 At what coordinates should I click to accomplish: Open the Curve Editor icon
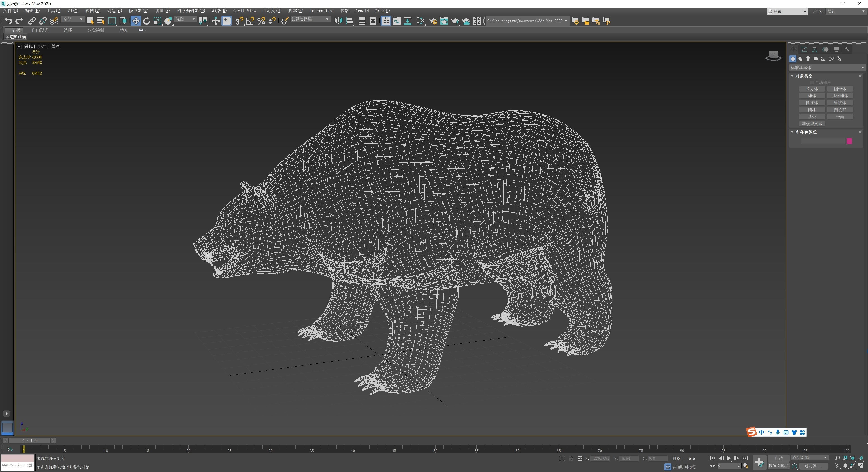396,21
